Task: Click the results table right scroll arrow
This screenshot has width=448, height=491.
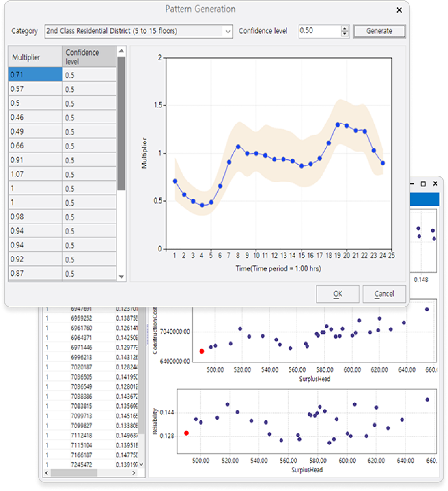Action: (134, 473)
